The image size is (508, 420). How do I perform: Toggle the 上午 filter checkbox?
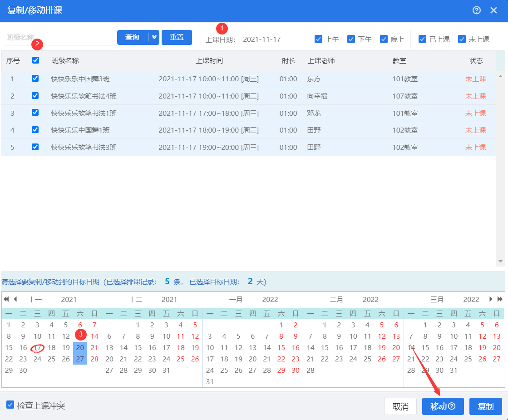click(x=319, y=39)
